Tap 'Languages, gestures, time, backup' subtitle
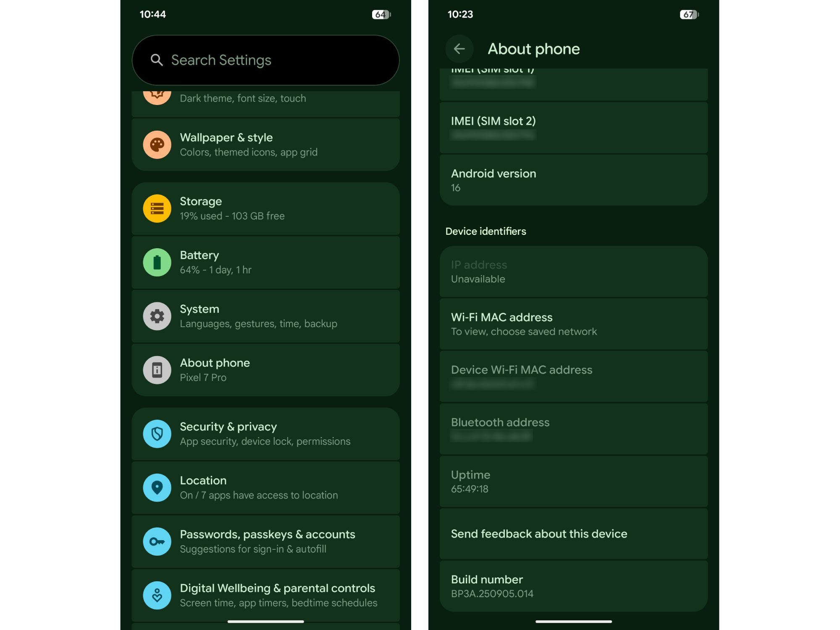 coord(258,324)
